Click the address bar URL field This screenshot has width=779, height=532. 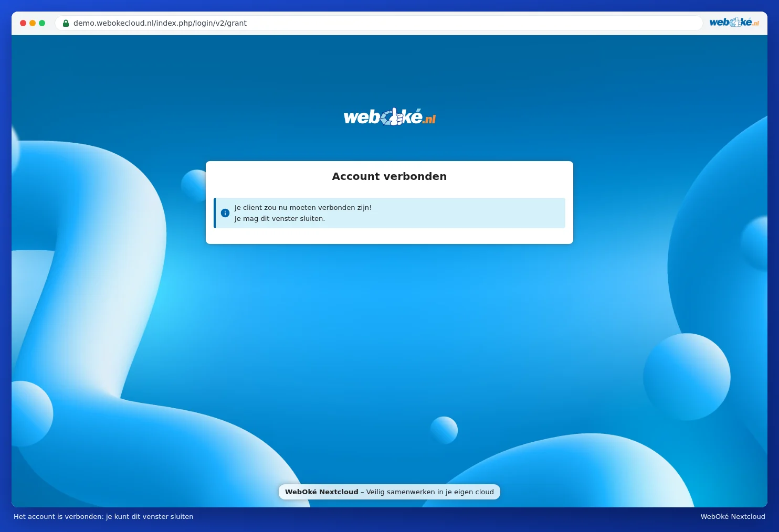pyautogui.click(x=378, y=23)
